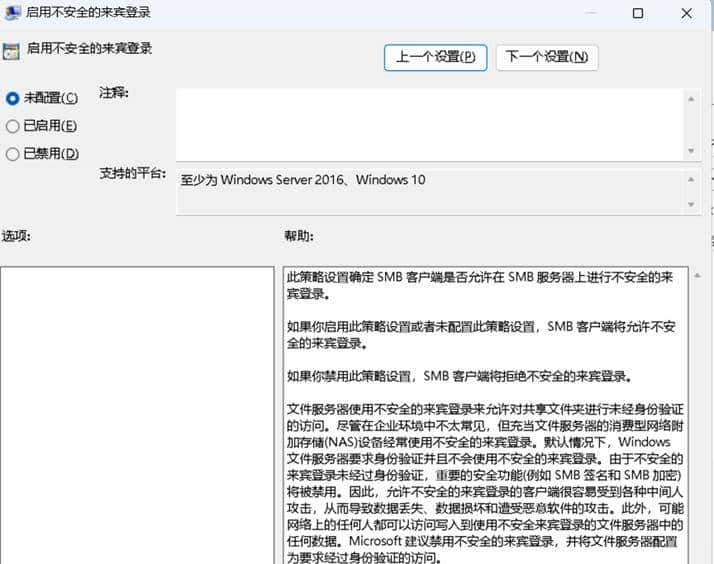Maximize the policy setting window

pos(638,13)
